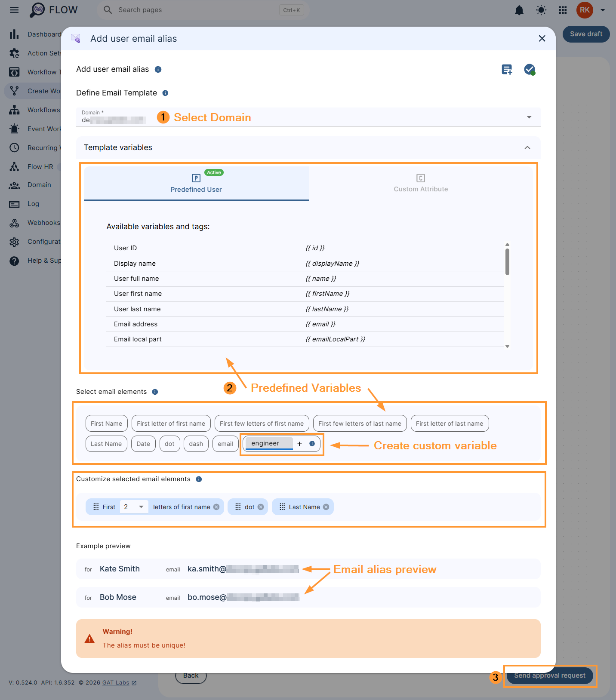The image size is (616, 700).
Task: Collapse the Template variables section
Action: pos(527,147)
